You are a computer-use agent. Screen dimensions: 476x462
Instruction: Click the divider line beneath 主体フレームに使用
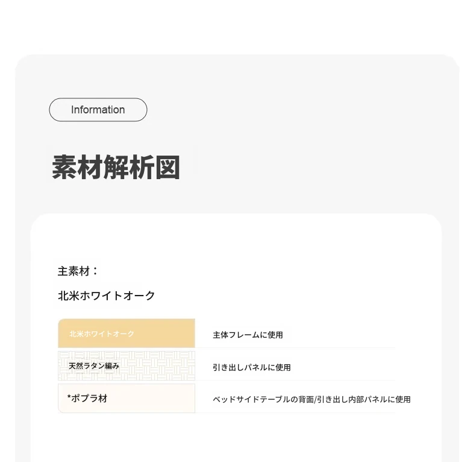[x=295, y=348]
